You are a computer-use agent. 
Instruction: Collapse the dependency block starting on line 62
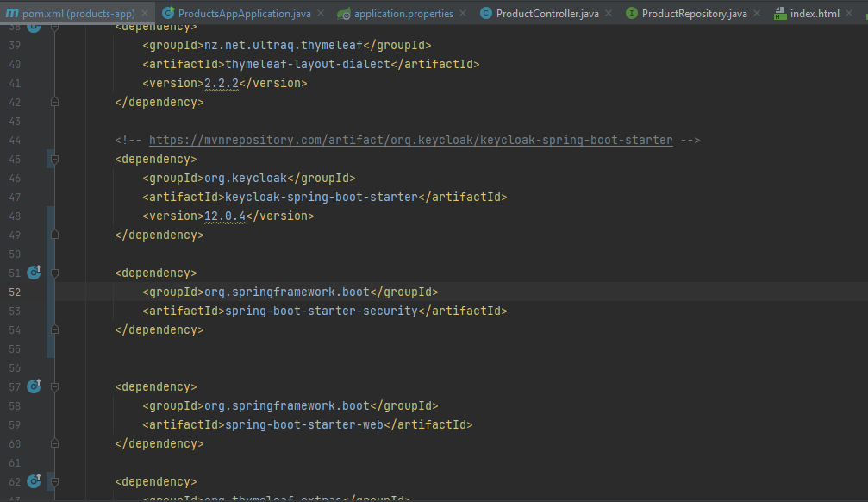click(55, 482)
